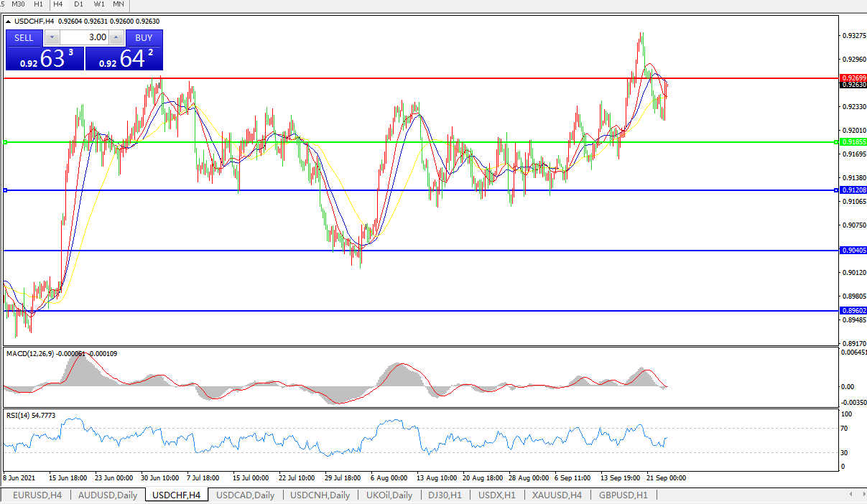Switch to the H1 timeframe
Viewport: 867px width, 504px height.
39,4
